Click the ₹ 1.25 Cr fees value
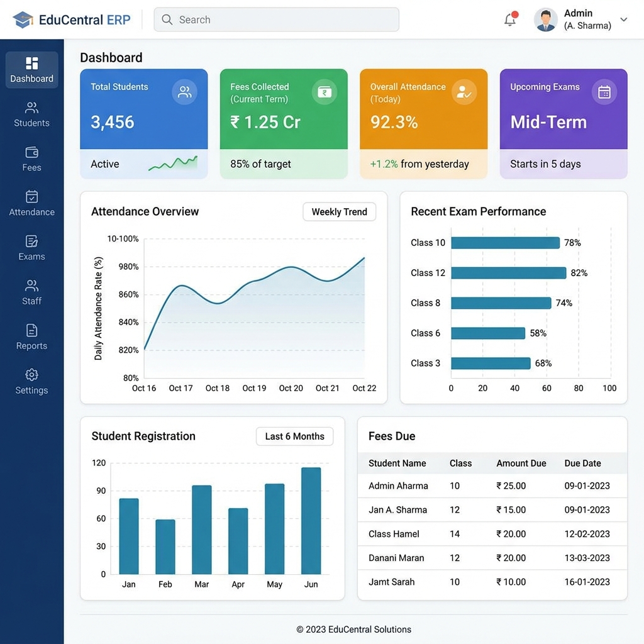644x644 pixels. pos(265,122)
